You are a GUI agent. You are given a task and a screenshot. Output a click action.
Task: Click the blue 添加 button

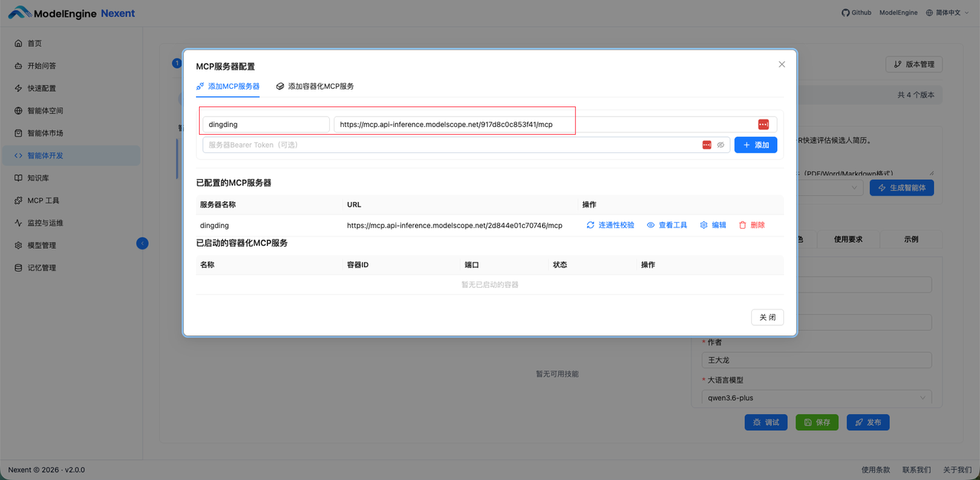click(756, 145)
